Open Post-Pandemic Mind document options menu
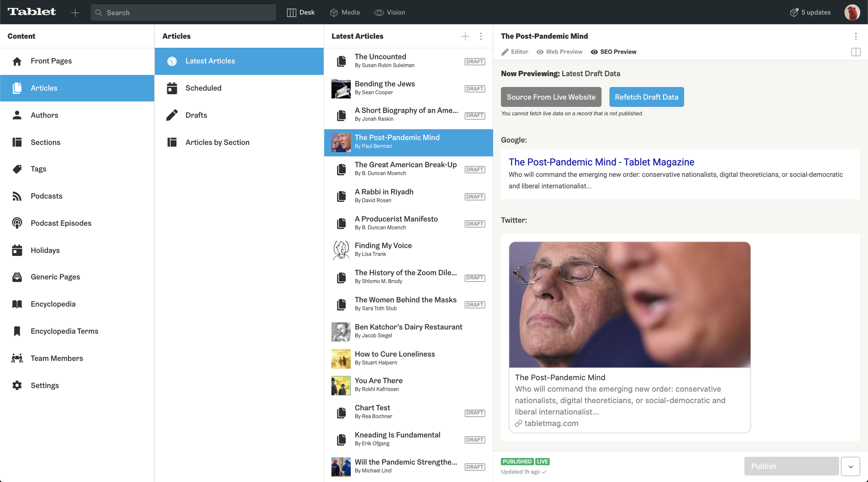The image size is (868, 482). pyautogui.click(x=856, y=36)
